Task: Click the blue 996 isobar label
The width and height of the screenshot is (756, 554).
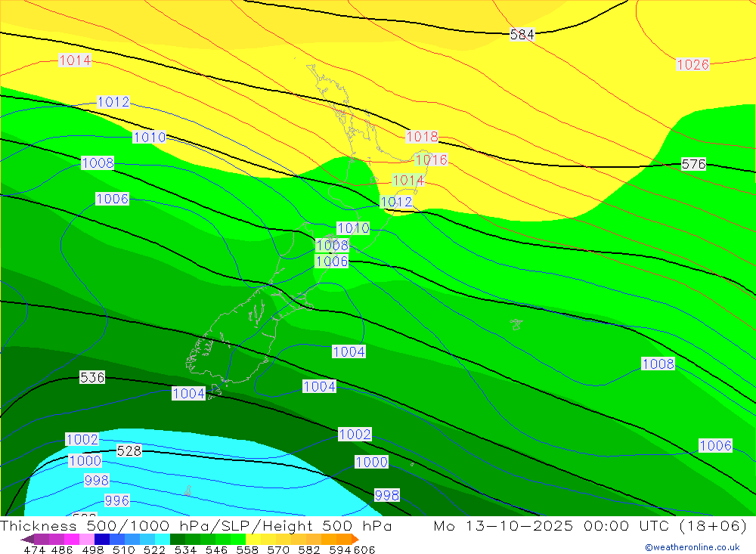Action: pyautogui.click(x=117, y=500)
